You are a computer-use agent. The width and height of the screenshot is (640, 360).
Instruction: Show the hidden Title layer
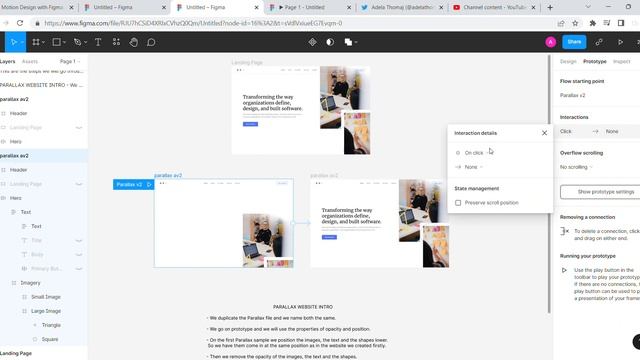[79, 240]
